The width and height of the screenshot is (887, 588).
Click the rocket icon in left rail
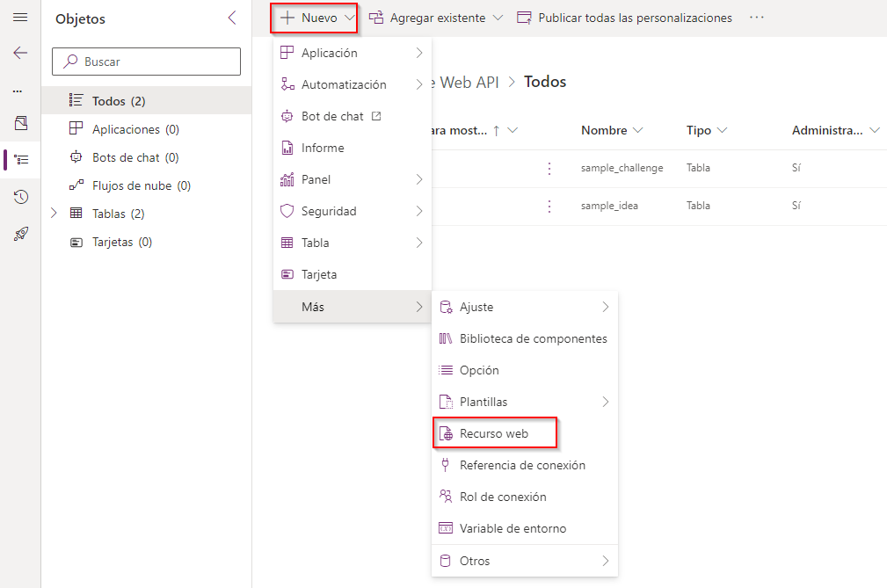(x=21, y=234)
